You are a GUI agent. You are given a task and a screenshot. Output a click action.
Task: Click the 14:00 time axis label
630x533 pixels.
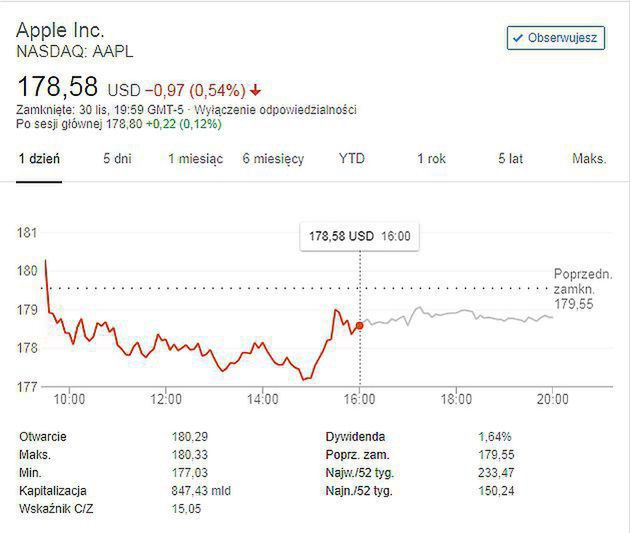point(262,399)
